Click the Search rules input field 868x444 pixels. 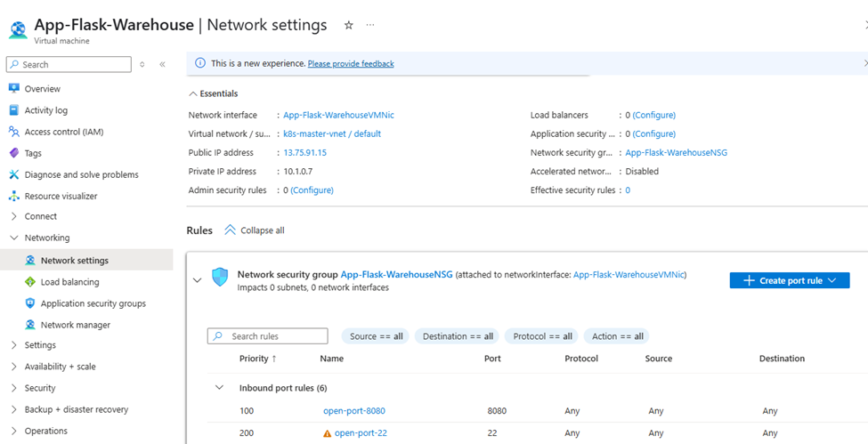[267, 336]
